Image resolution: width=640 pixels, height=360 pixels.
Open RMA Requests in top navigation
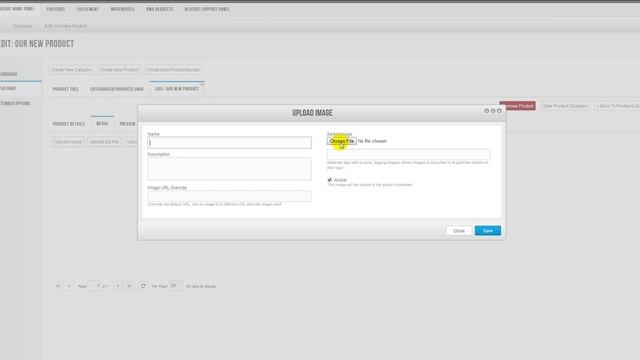point(160,9)
